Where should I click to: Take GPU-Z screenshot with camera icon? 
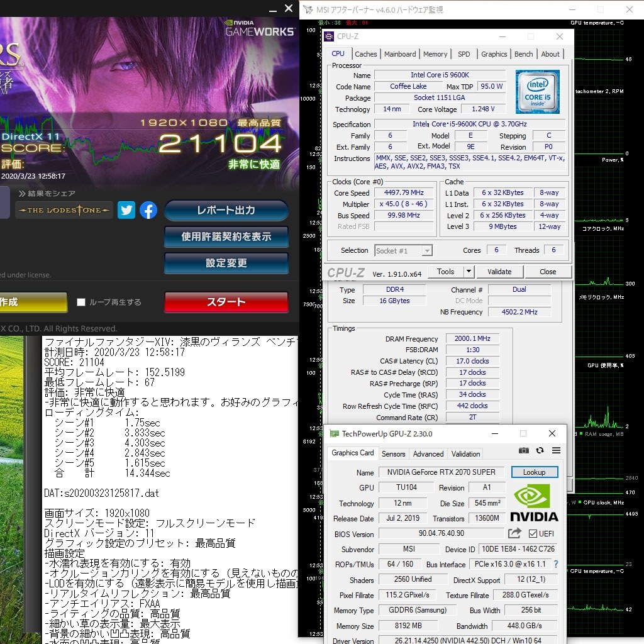pyautogui.click(x=524, y=450)
